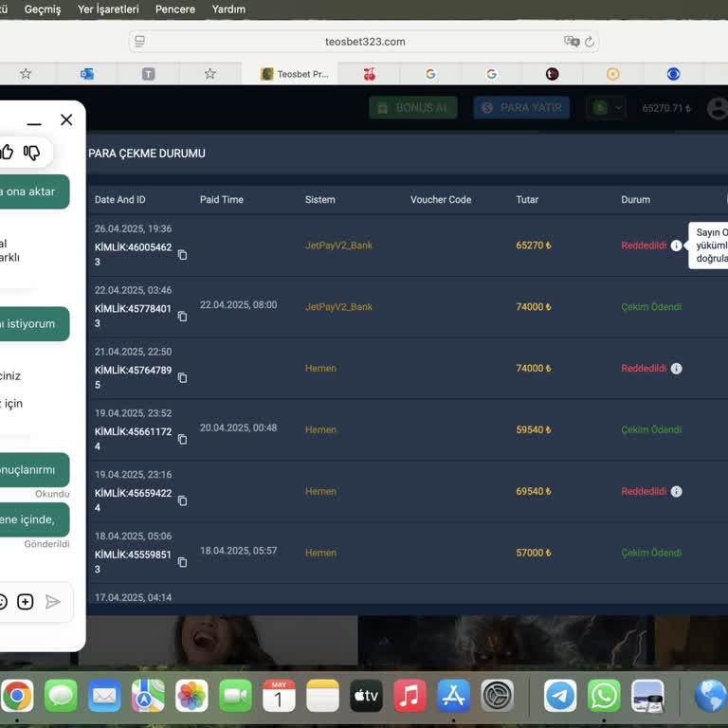Screen dimensions: 728x728
Task: Click the 59540 ₺ amount
Action: tap(534, 430)
